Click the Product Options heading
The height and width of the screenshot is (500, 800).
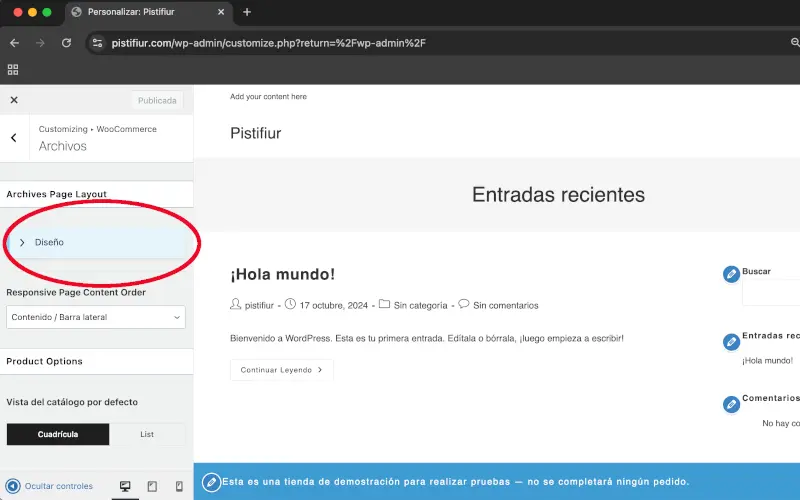point(44,361)
